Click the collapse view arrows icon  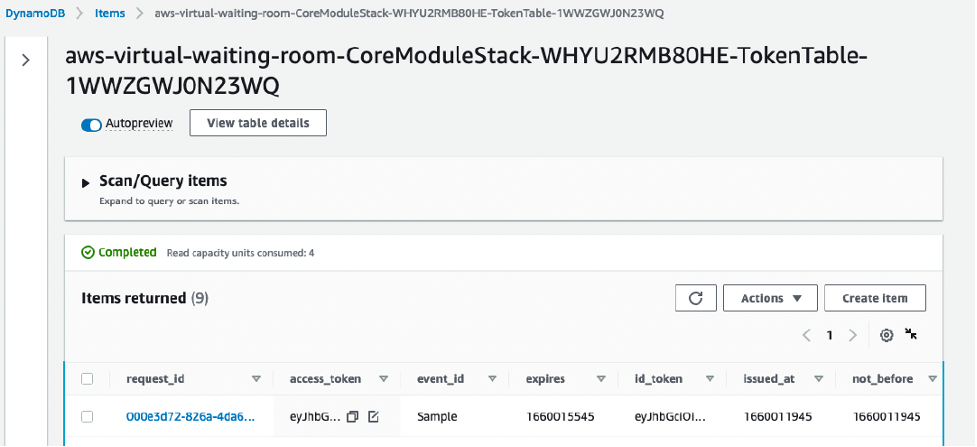point(911,334)
